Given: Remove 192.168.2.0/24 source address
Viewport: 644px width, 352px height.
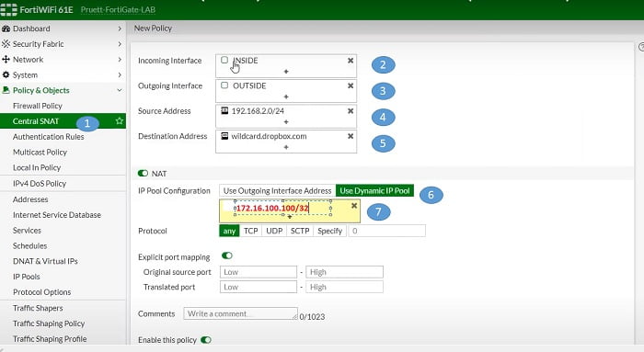Looking at the screenshot, I should 351,111.
